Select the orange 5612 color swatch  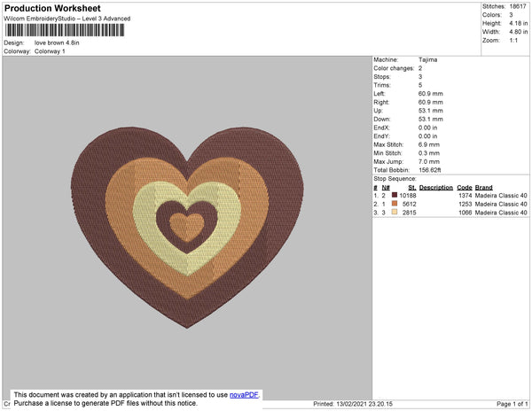(x=395, y=204)
